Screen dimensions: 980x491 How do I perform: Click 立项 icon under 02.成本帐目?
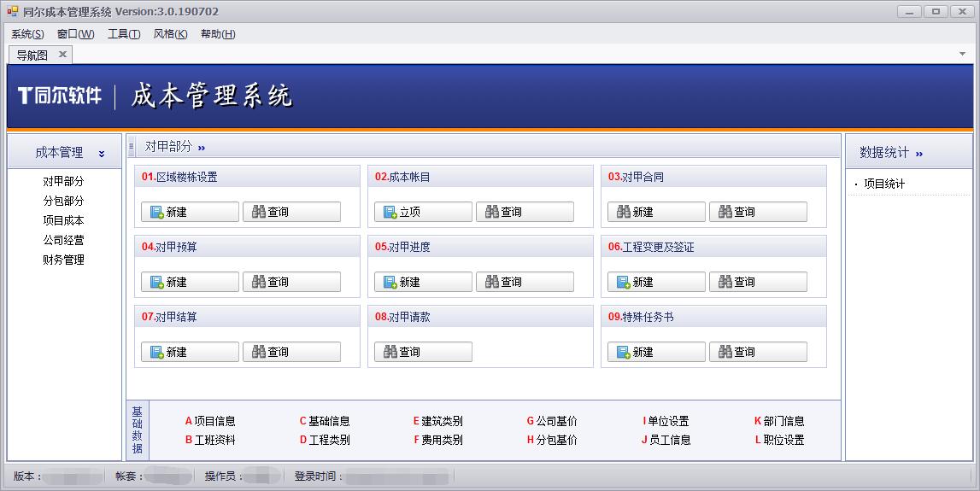pos(390,213)
